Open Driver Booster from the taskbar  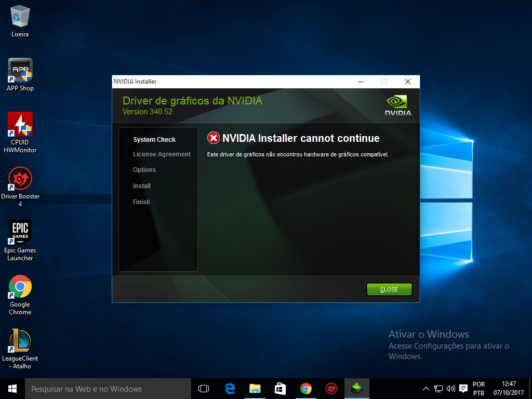click(331, 389)
